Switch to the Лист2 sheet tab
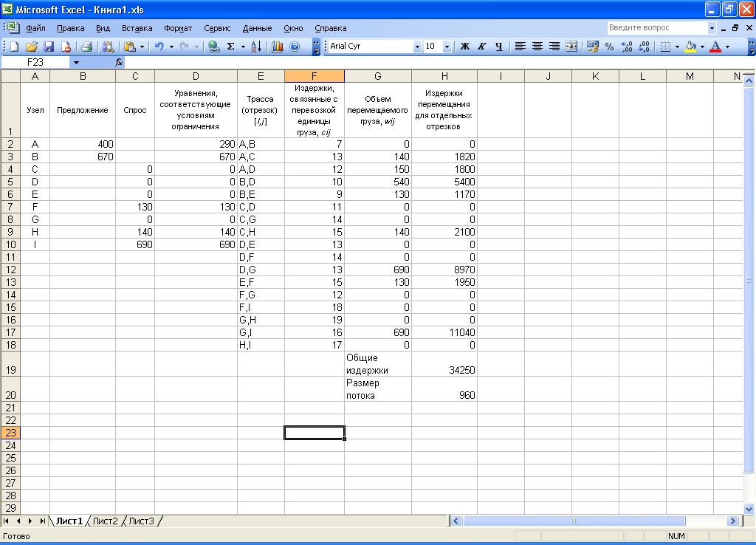 click(x=104, y=521)
